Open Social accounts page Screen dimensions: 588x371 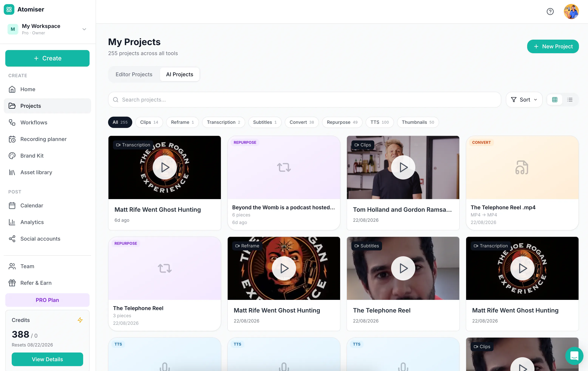(47, 239)
